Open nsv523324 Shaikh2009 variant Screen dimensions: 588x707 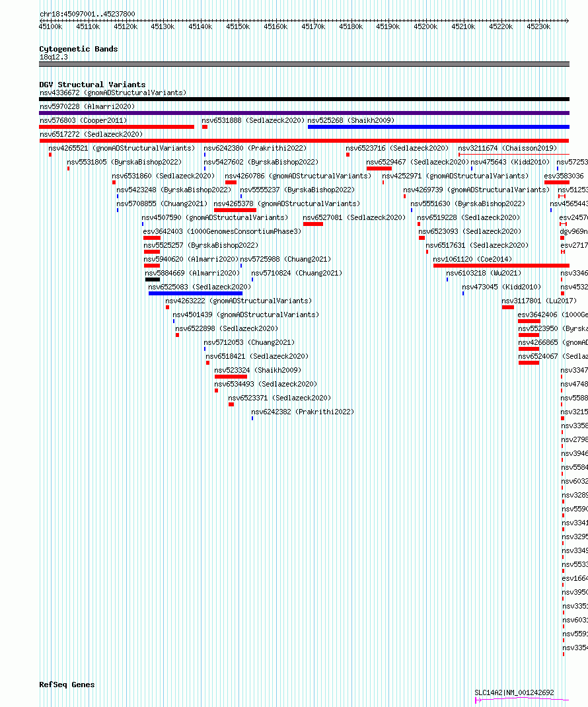(258, 371)
